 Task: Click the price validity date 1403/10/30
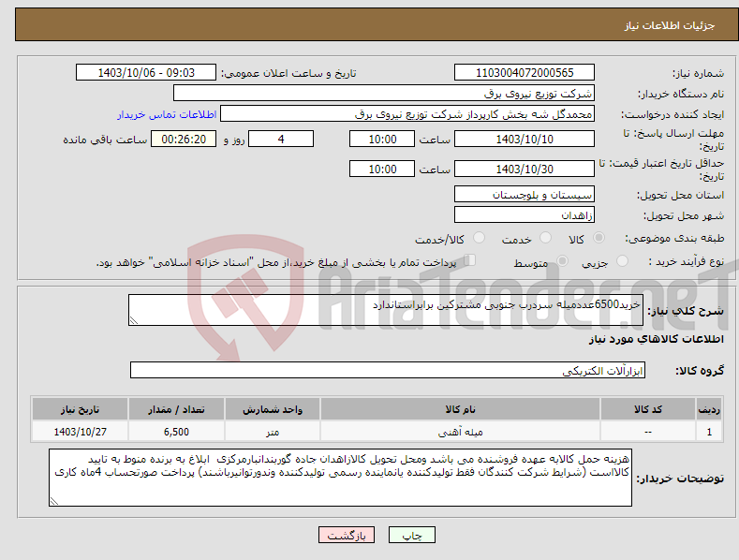(x=525, y=169)
